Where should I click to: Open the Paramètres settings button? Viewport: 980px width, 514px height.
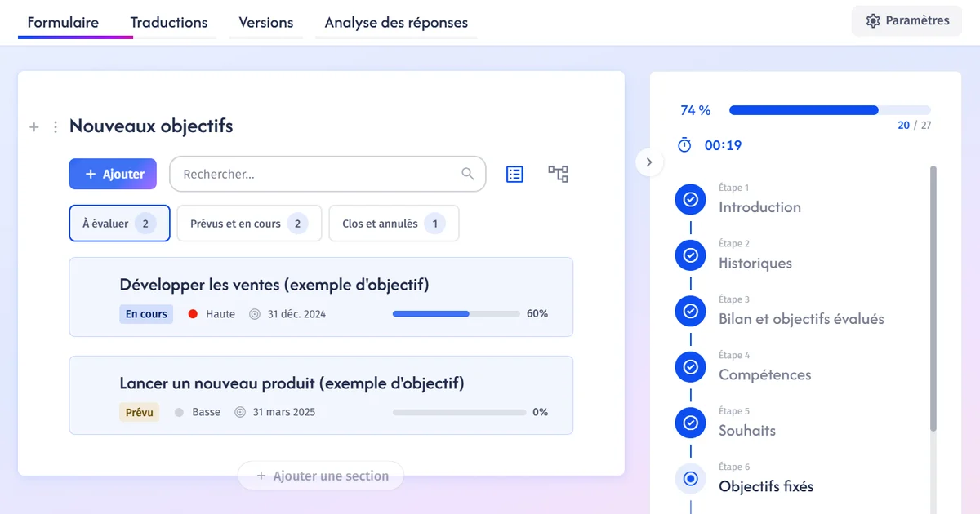(x=906, y=21)
